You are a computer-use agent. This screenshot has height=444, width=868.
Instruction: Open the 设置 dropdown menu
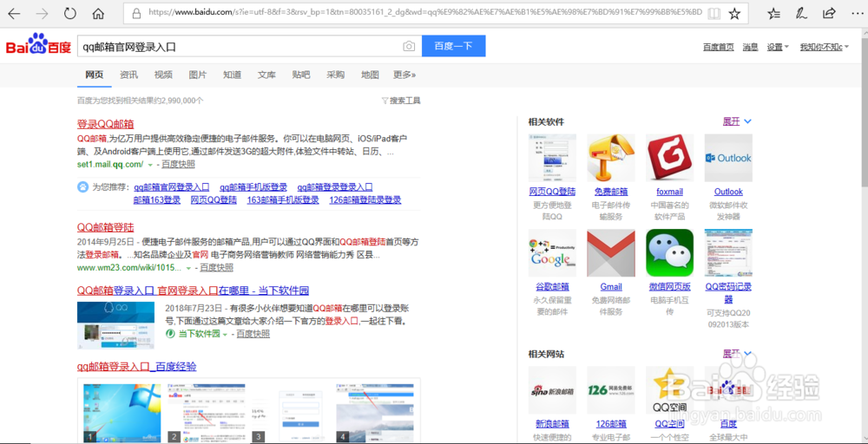point(778,47)
